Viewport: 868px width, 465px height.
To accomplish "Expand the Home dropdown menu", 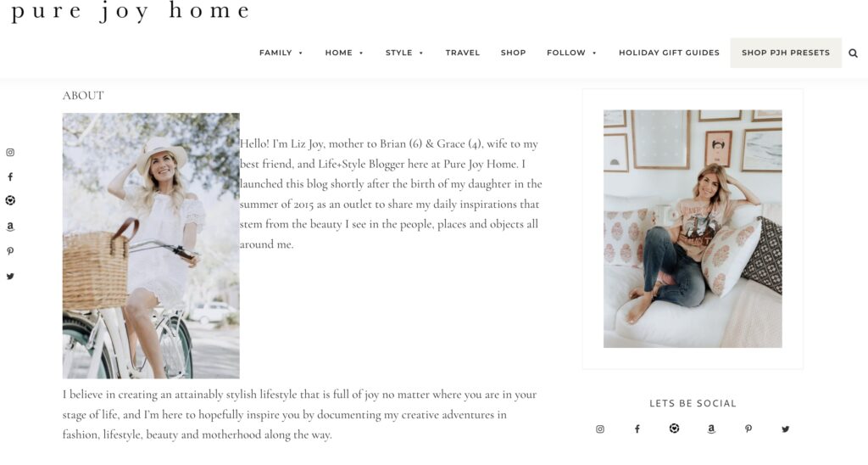I will click(344, 53).
